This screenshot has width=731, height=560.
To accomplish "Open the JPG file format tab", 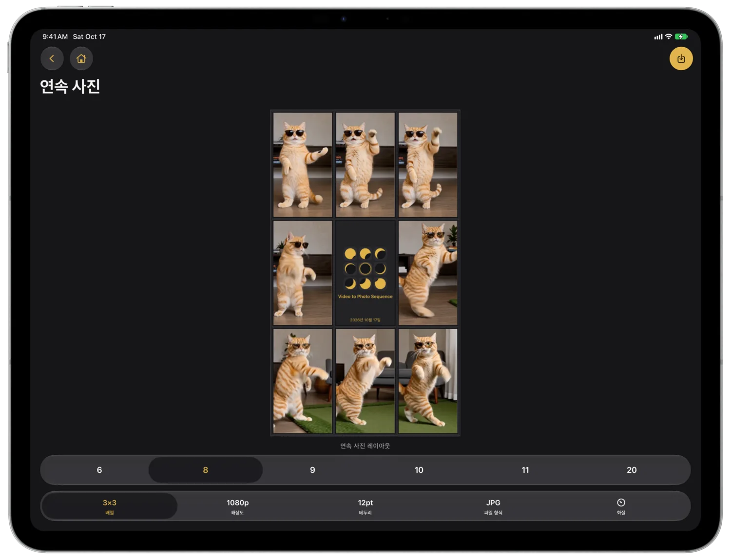I will tap(493, 506).
